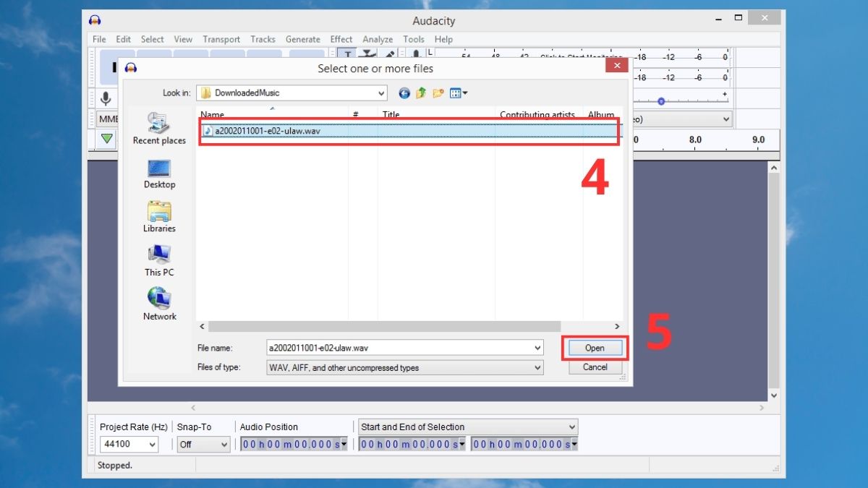Click the Back navigation arrow icon
Image resolution: width=868 pixels, height=488 pixels.
point(404,93)
